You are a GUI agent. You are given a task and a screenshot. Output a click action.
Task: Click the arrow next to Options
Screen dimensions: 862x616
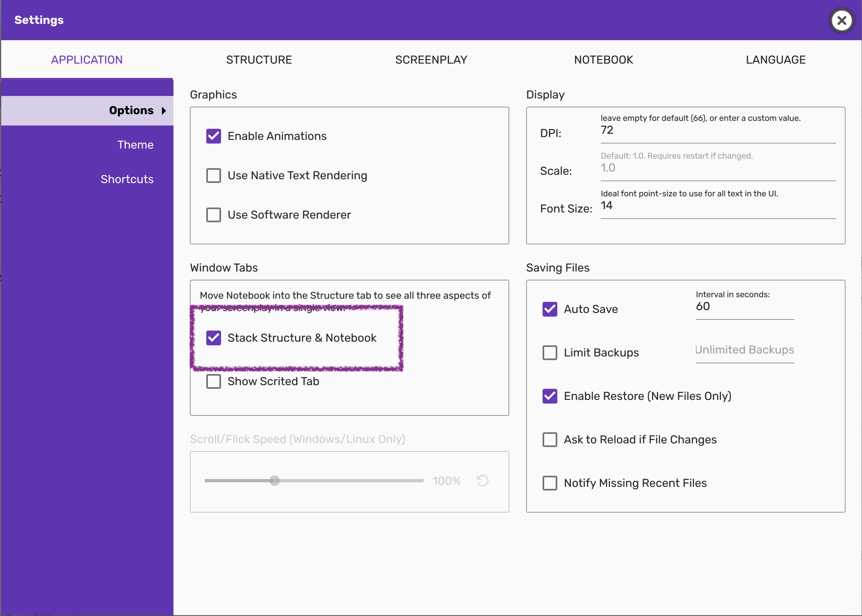164,111
